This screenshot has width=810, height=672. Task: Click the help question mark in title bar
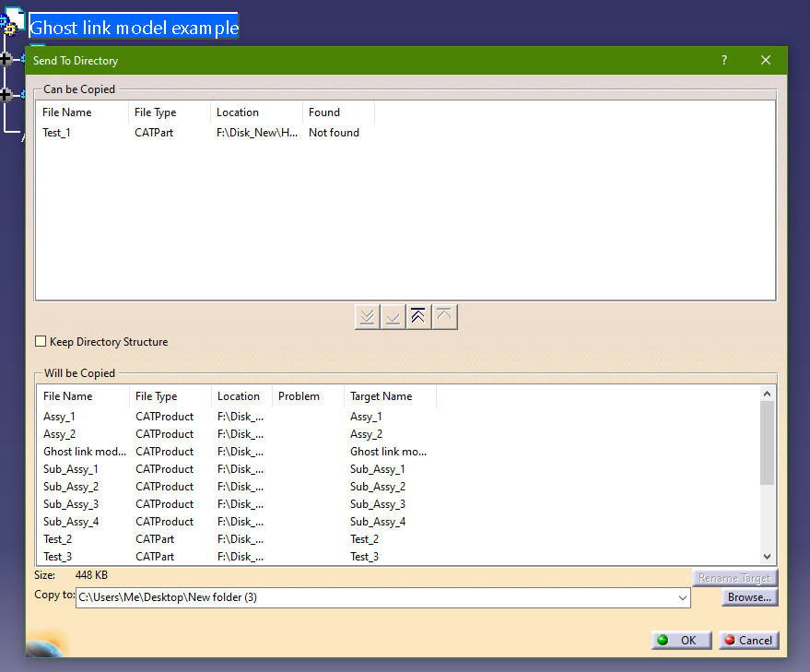coord(724,61)
